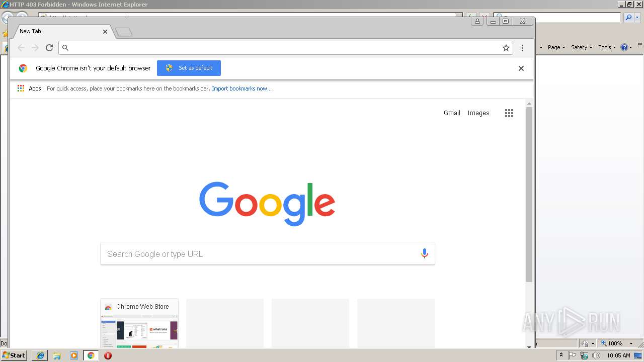This screenshot has height=362, width=644.
Task: Open a new tab with the tab-strip button
Action: click(x=124, y=32)
